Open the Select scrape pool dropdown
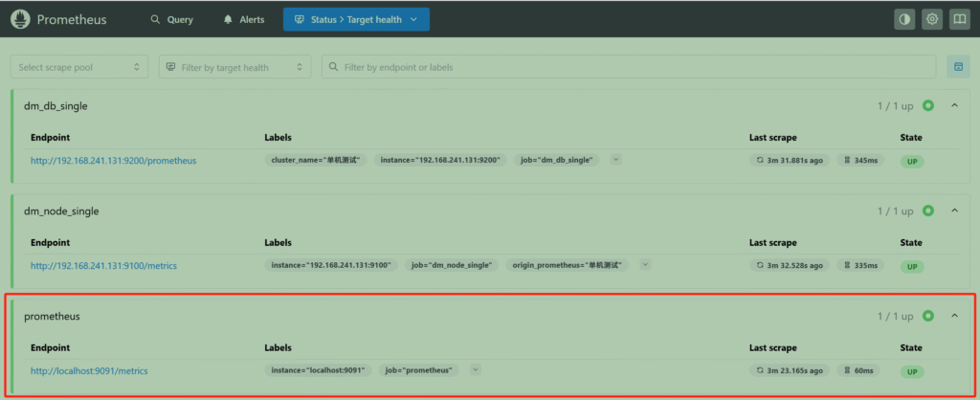The width and height of the screenshot is (980, 400). 79,67
